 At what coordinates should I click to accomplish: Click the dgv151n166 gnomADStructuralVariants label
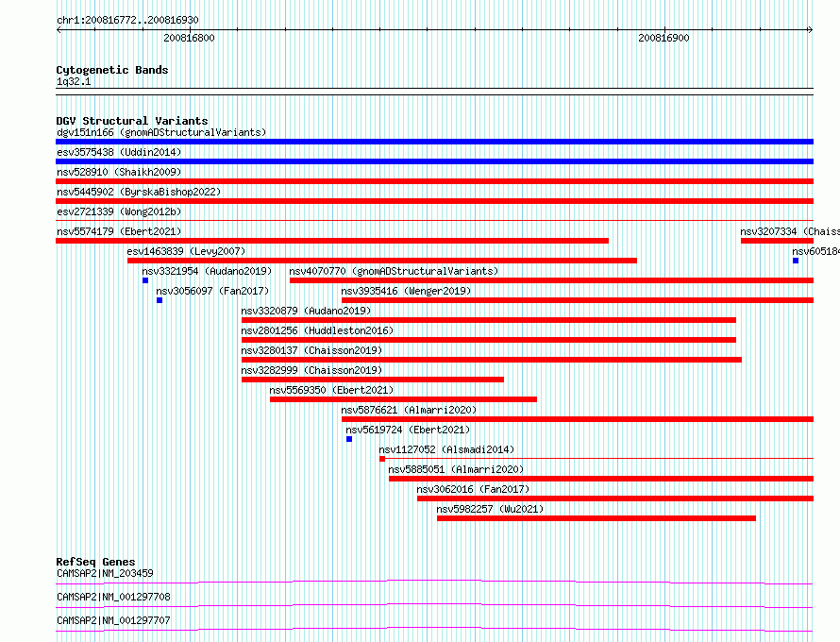(161, 132)
